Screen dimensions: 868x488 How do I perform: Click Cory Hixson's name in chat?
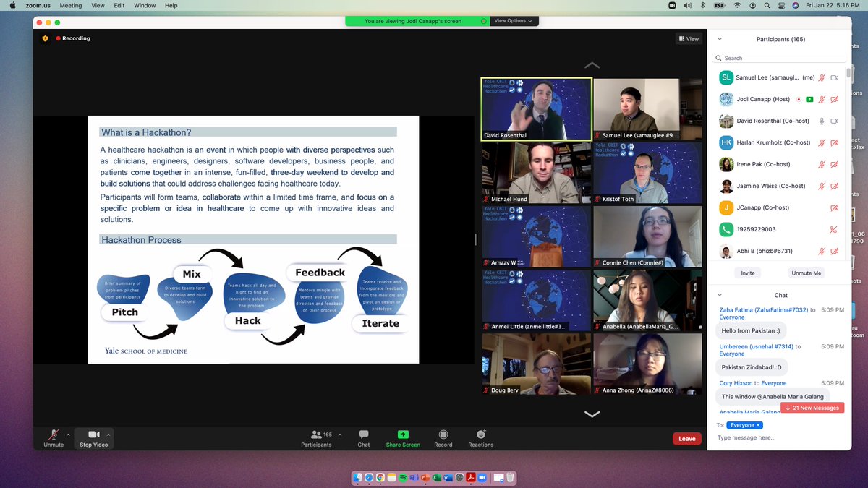(736, 383)
